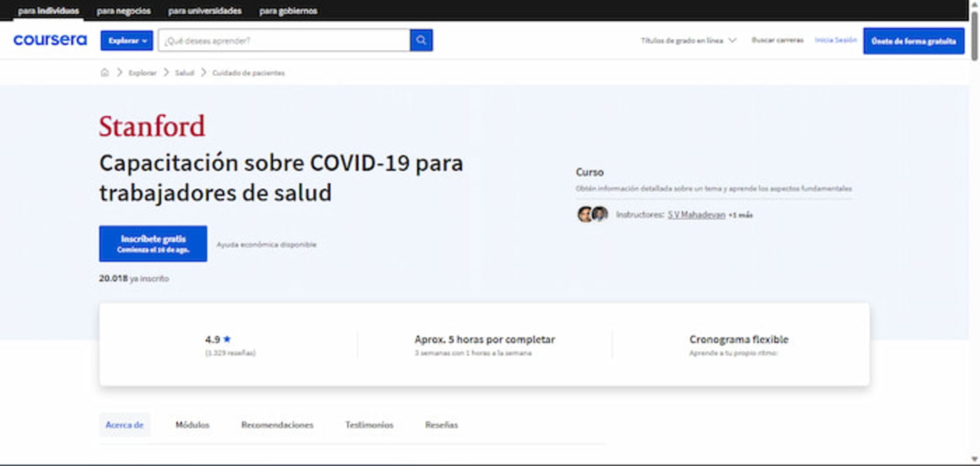The image size is (980, 466).
Task: Select the para individuos tab
Action: click(48, 10)
